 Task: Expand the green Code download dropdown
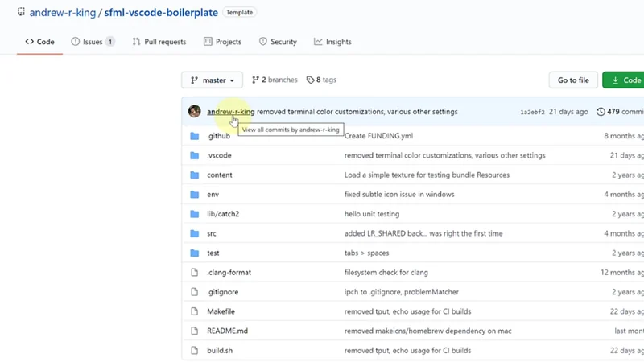tap(625, 80)
